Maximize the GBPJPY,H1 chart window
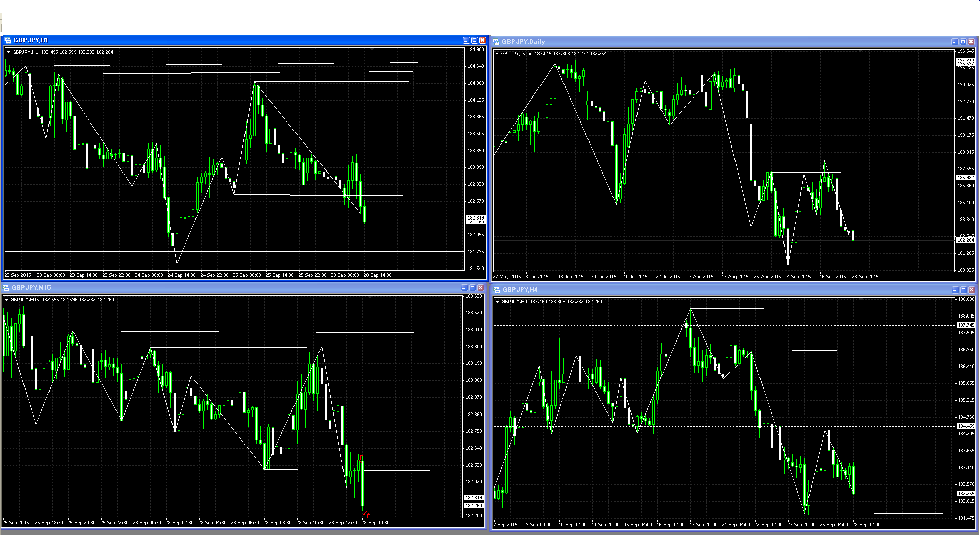 [474, 40]
